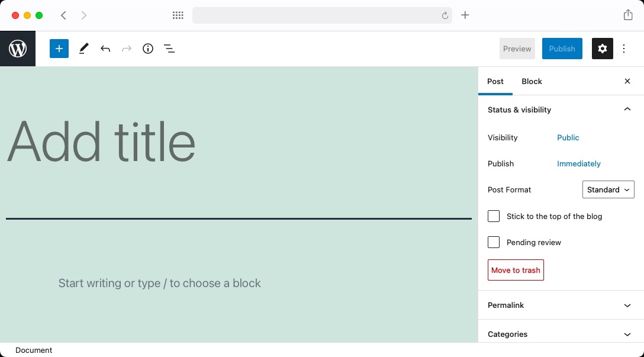This screenshot has height=357, width=644.
Task: Switch to the Block tab
Action: [x=532, y=81]
